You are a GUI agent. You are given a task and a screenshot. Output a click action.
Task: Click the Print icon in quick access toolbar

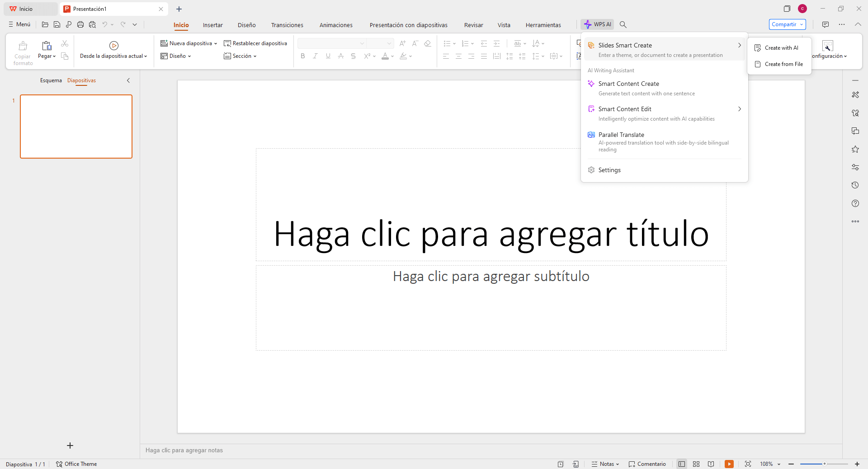tap(80, 24)
